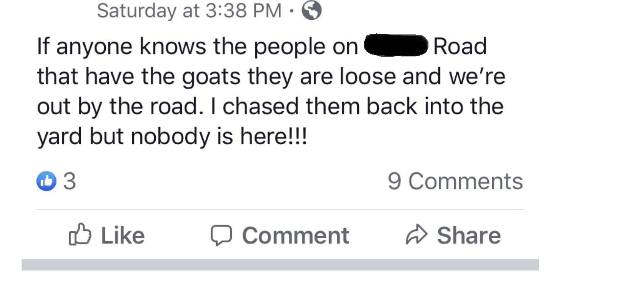This screenshot has width=644, height=295.
Task: Click the thin divider line above Like
Action: click(x=280, y=209)
